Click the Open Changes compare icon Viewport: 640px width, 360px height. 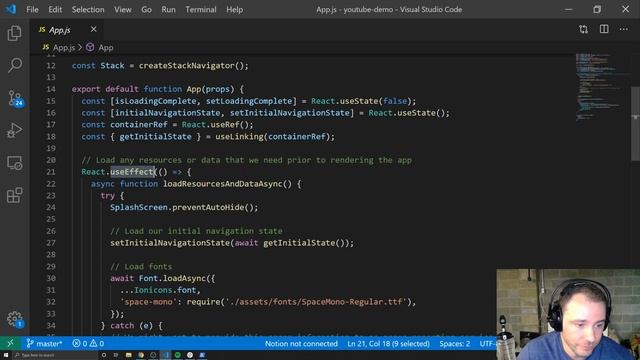tap(583, 29)
